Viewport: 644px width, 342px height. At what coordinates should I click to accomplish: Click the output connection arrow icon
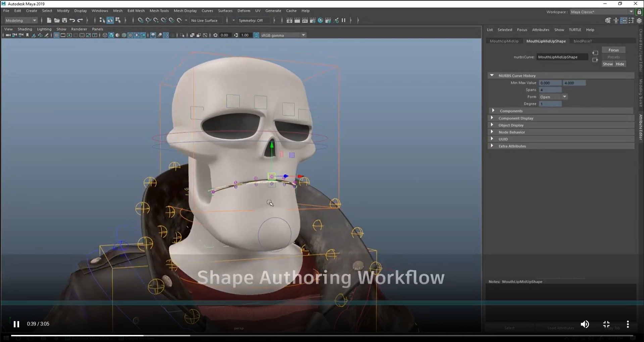point(595,60)
